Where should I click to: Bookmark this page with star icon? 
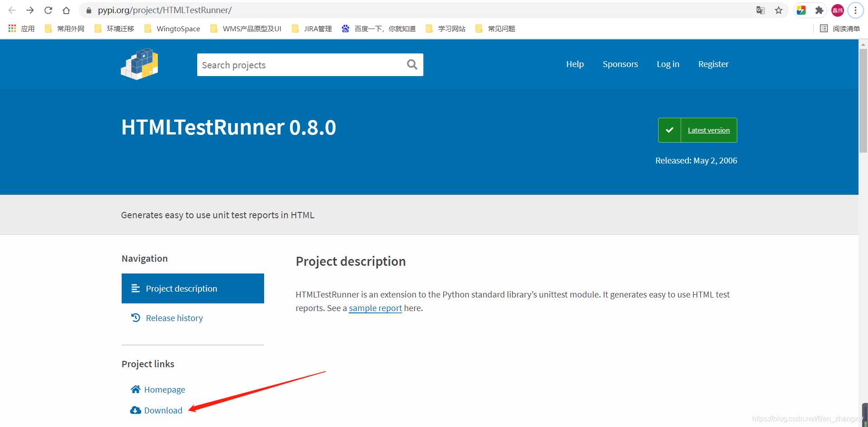point(778,10)
